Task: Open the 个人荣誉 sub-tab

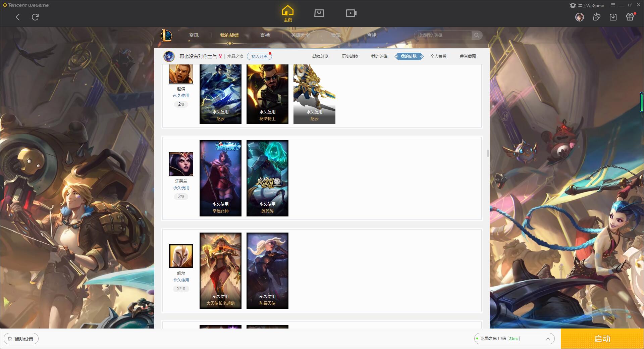Action: (x=438, y=56)
